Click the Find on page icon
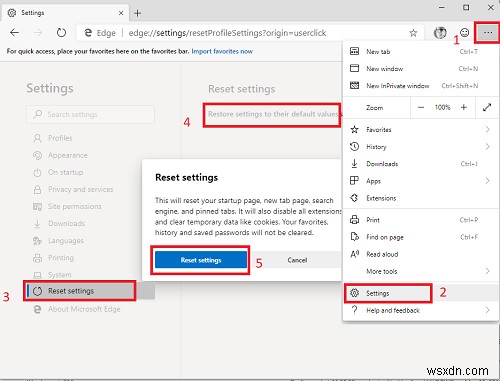The height and width of the screenshot is (381, 500). pos(354,237)
